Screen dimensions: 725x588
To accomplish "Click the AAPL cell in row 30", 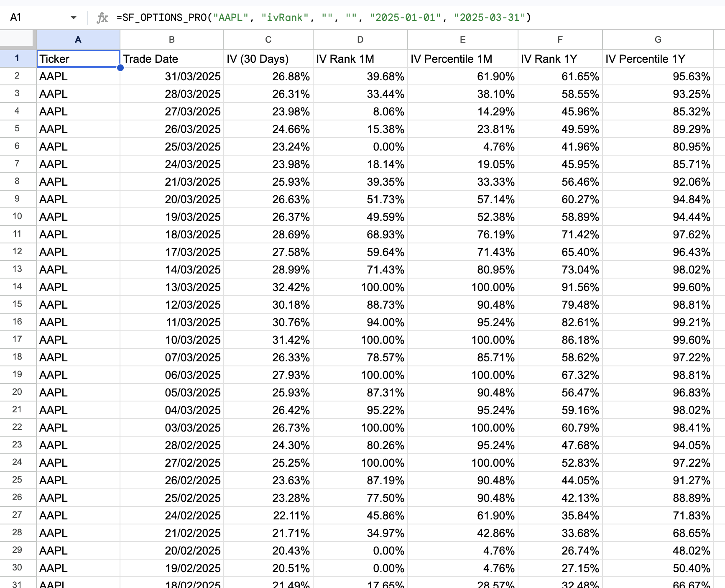I will point(78,568).
